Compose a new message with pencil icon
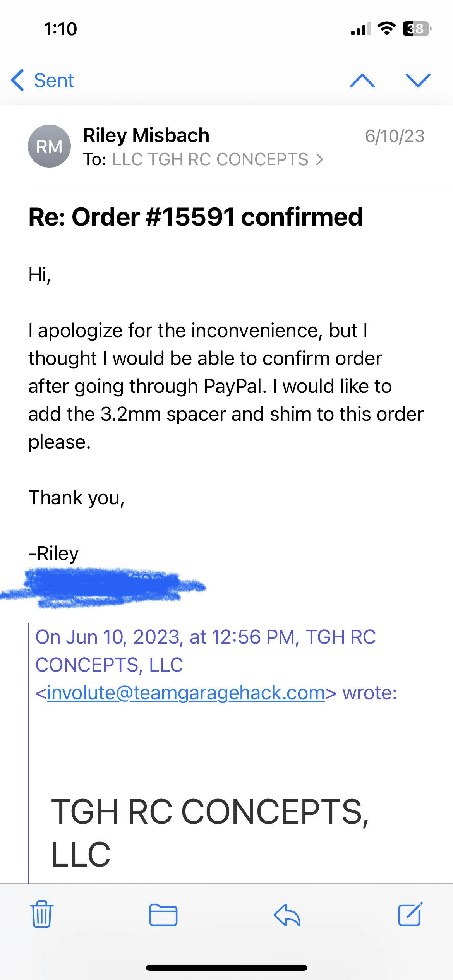 point(410,914)
